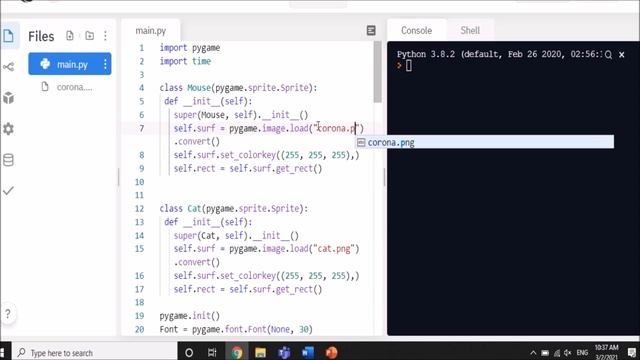Click the ENG language indicator

[582, 353]
